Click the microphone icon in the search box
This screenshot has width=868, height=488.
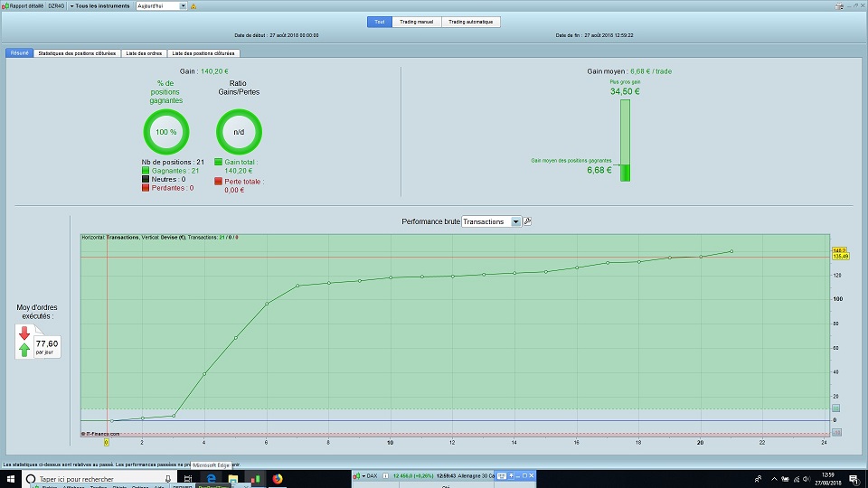[x=168, y=479]
